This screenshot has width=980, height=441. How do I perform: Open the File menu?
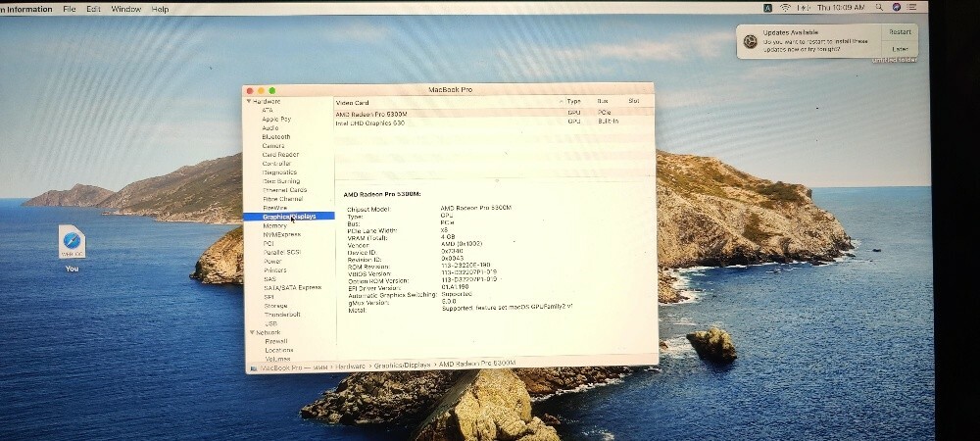[70, 10]
